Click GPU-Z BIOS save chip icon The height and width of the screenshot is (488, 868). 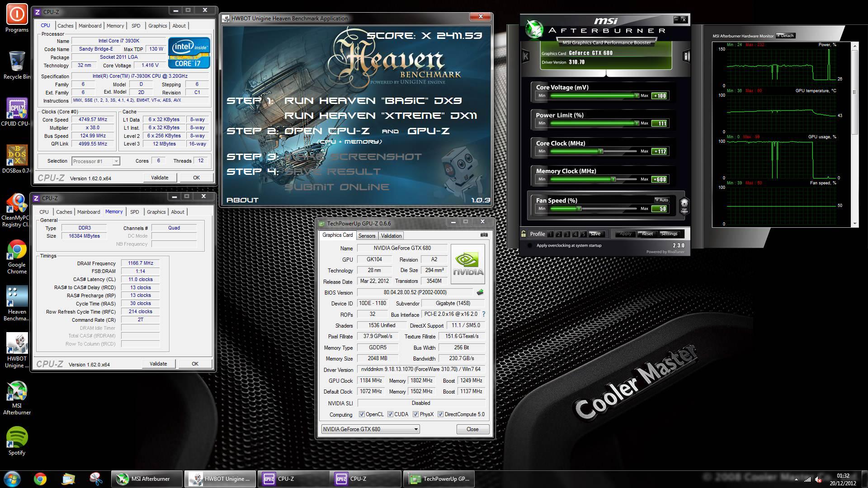[x=480, y=292]
